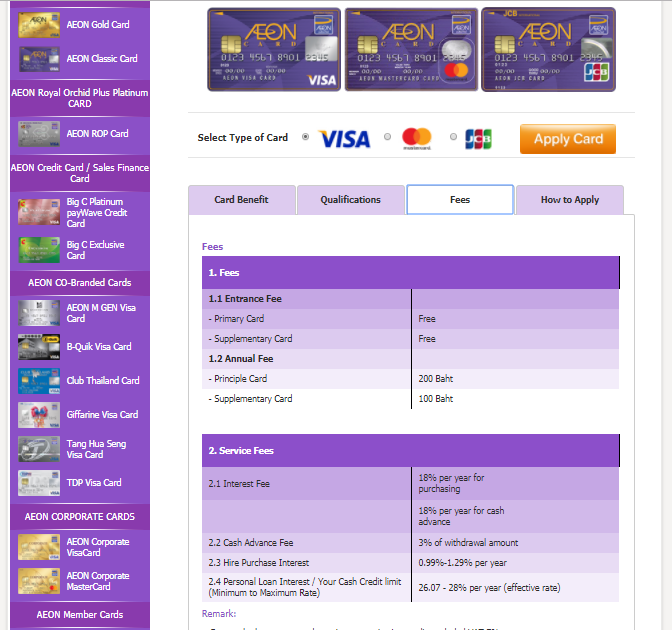Open the AEON Corporate VisaCard thumbnail
Viewport: 672px width, 630px height.
[x=39, y=547]
